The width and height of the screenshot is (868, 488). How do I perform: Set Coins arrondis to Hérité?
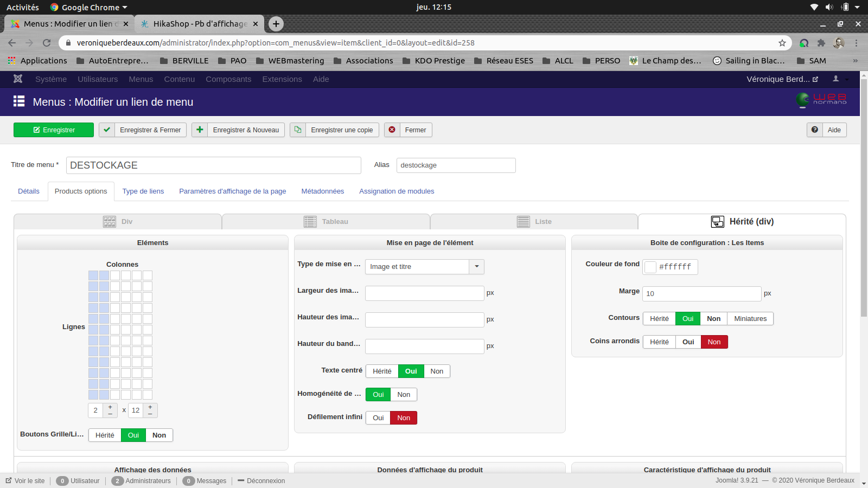click(x=659, y=342)
